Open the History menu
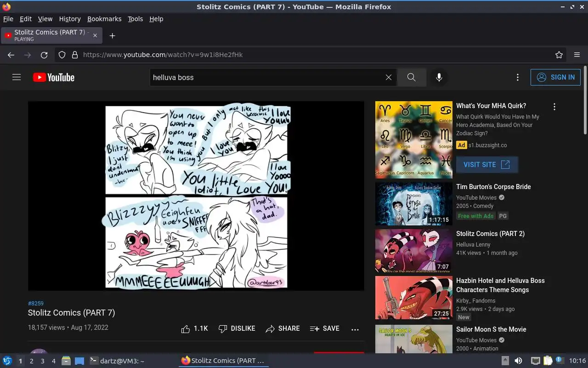588x368 pixels. pos(70,19)
